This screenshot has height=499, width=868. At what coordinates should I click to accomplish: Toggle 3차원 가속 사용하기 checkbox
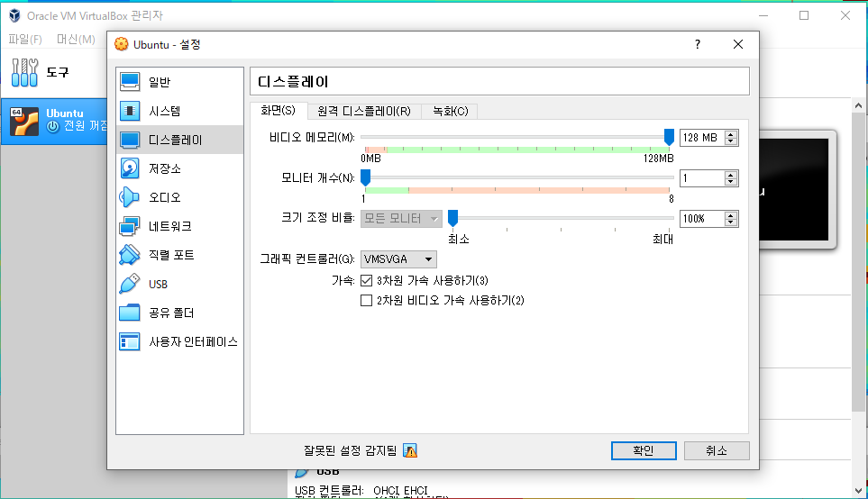pyautogui.click(x=366, y=280)
